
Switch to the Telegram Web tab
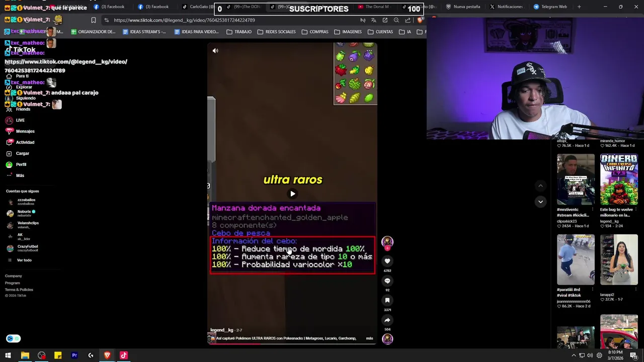(550, 7)
